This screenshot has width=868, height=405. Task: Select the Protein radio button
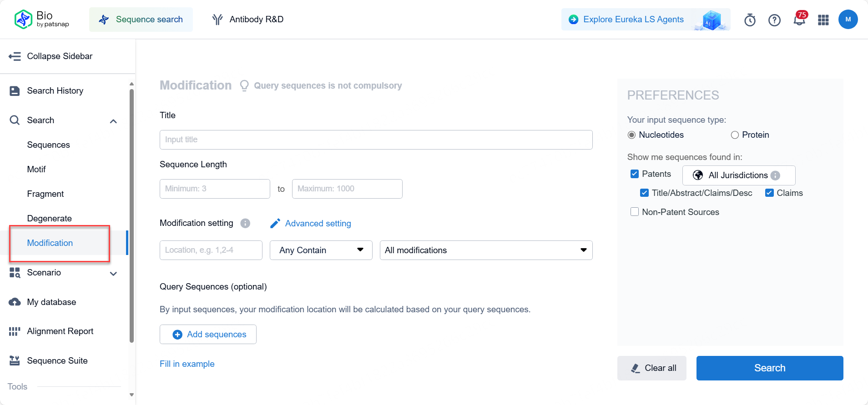(x=735, y=135)
